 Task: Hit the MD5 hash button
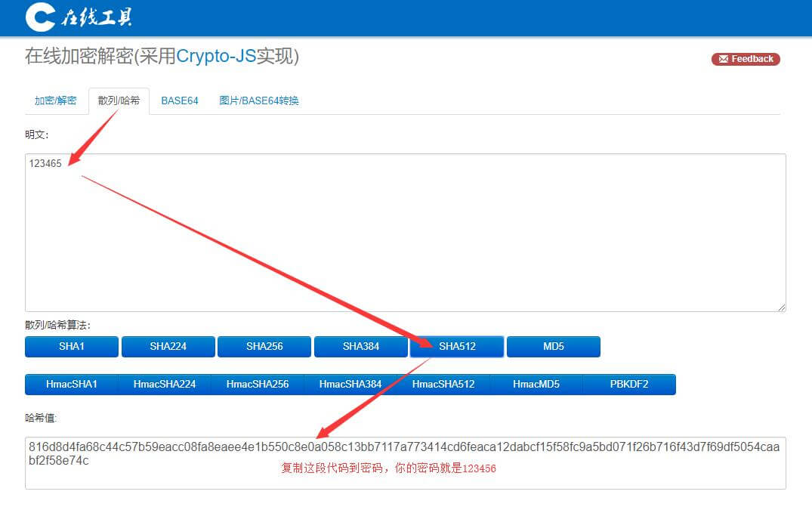tap(554, 347)
